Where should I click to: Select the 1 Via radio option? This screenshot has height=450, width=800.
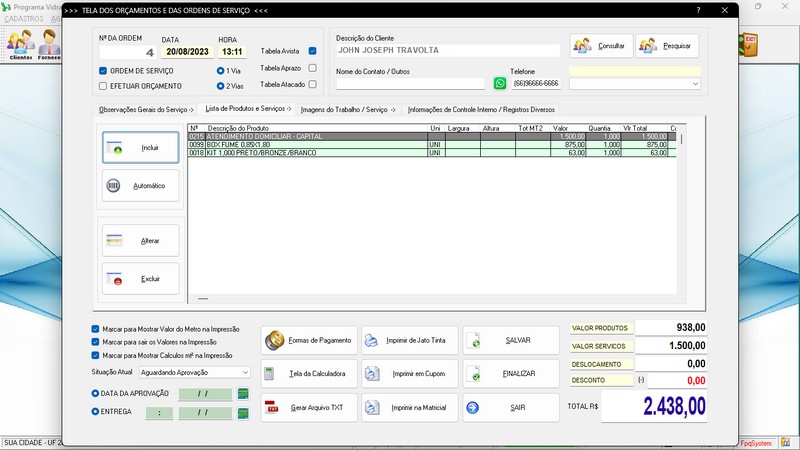[220, 71]
